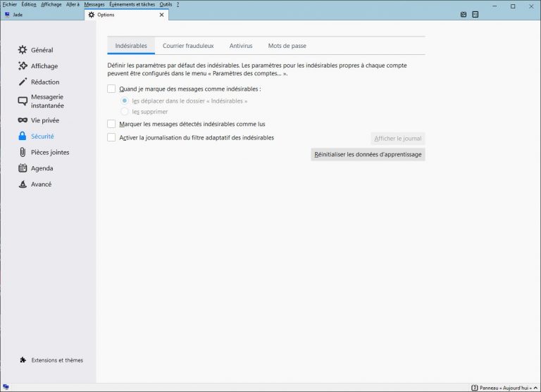Check 'Marquer les messages détectés indésirables comme lus'
This screenshot has height=392, width=541.
pos(111,124)
